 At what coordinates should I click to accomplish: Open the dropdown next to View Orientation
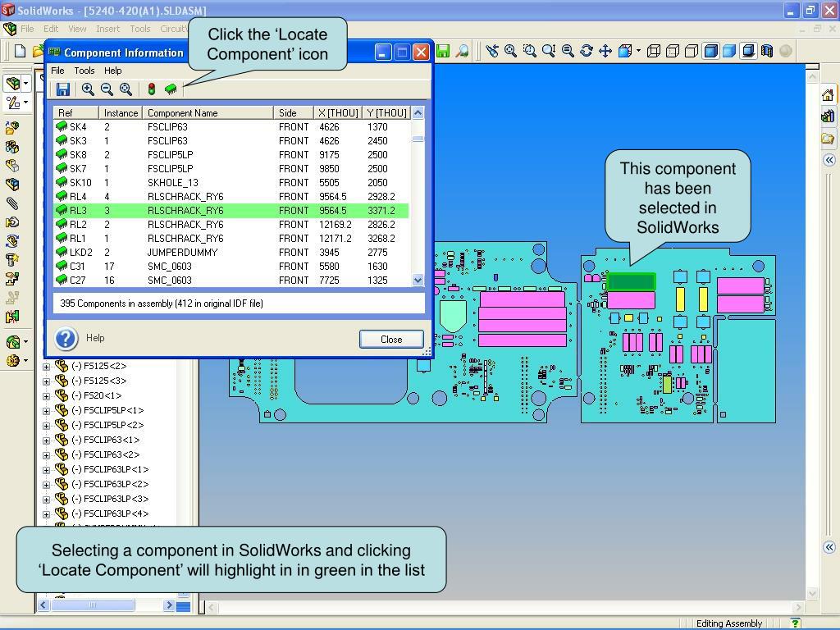pyautogui.click(x=638, y=51)
